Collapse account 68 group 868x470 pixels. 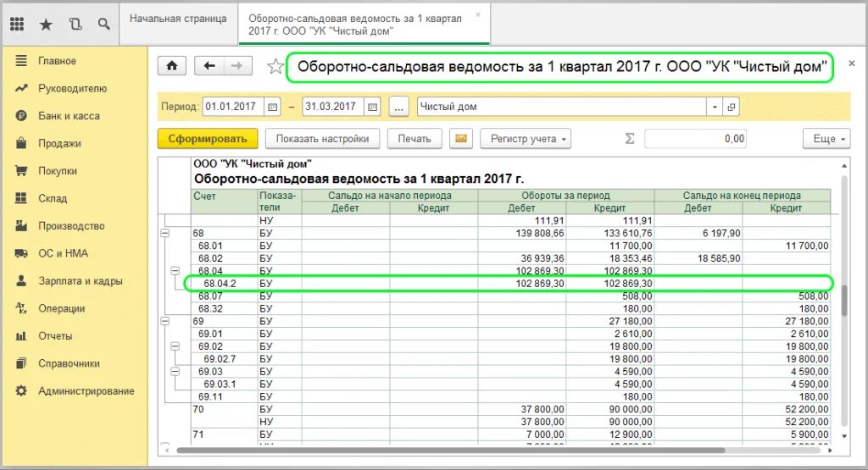click(x=165, y=234)
